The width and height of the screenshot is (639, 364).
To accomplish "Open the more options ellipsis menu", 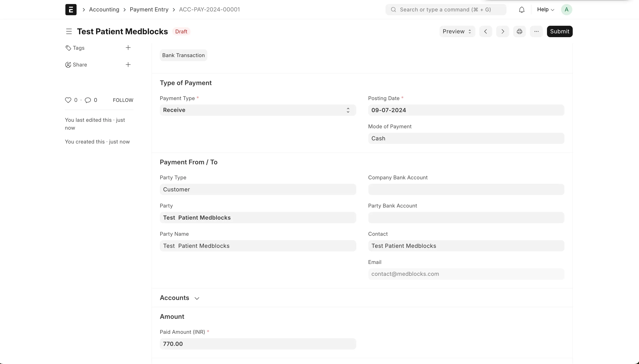I will [536, 31].
